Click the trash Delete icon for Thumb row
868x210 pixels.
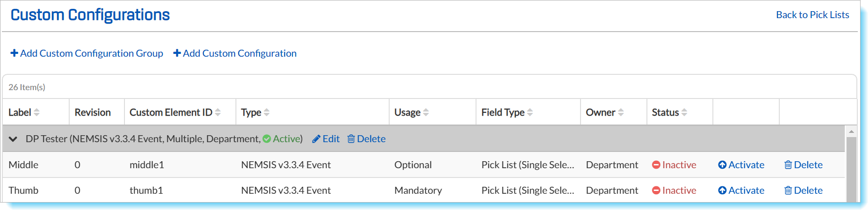coord(788,190)
